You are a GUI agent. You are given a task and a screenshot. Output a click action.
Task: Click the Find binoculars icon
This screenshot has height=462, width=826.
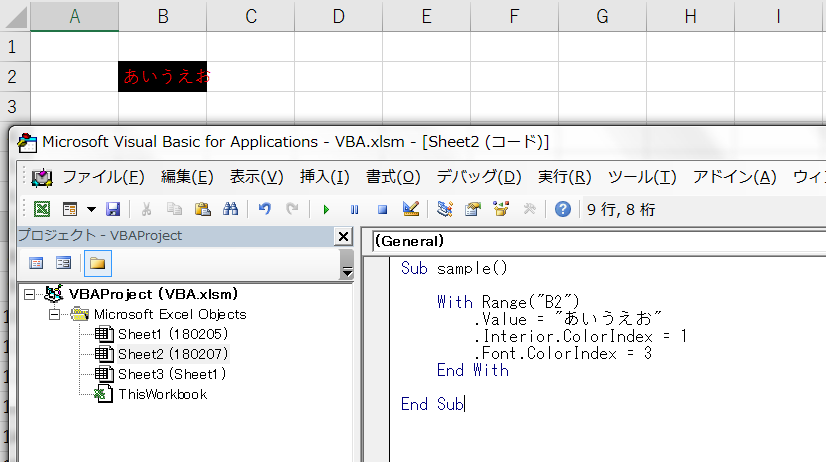[x=229, y=209]
